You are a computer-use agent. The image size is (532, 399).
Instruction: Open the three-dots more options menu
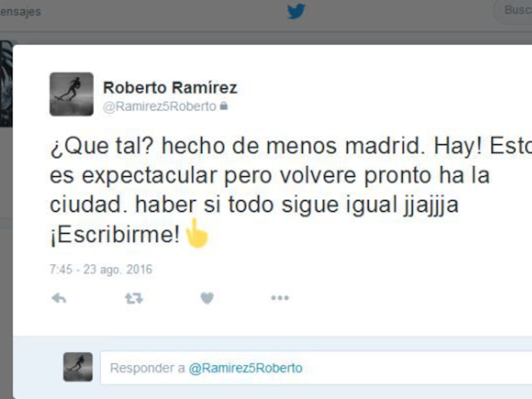280,298
